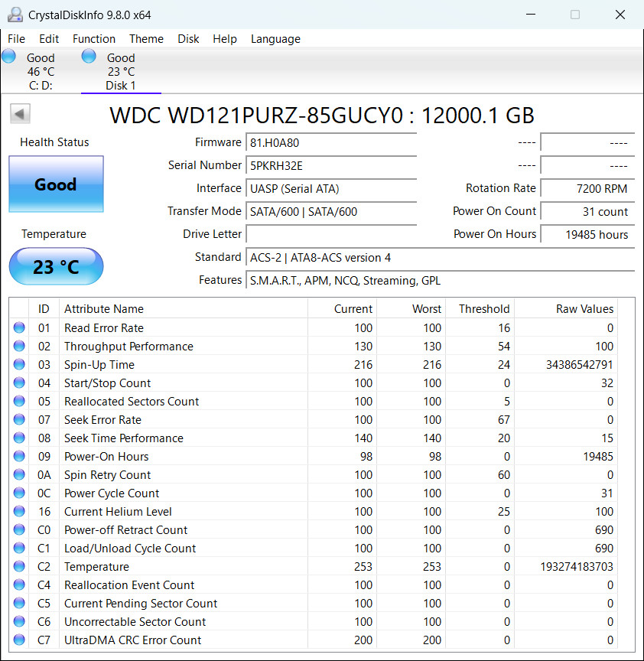
Task: Select the Spin-Up Time attribute name
Action: (x=99, y=365)
